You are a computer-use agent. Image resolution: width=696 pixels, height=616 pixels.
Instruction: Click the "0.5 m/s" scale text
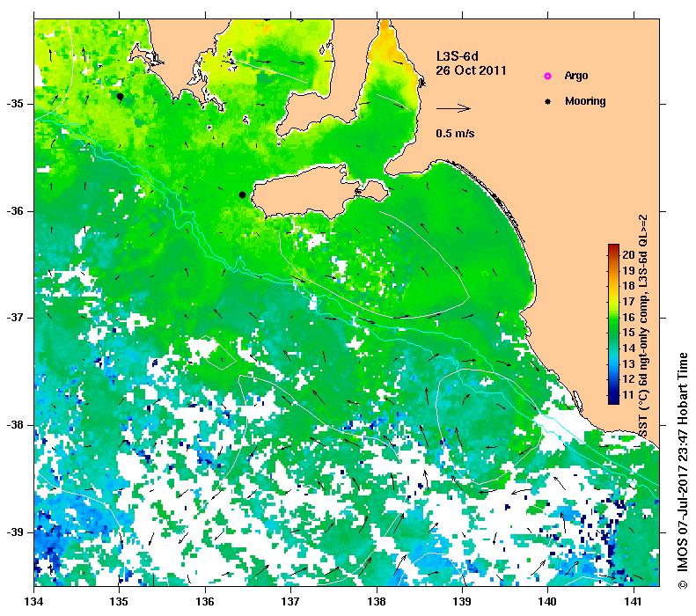pyautogui.click(x=455, y=133)
